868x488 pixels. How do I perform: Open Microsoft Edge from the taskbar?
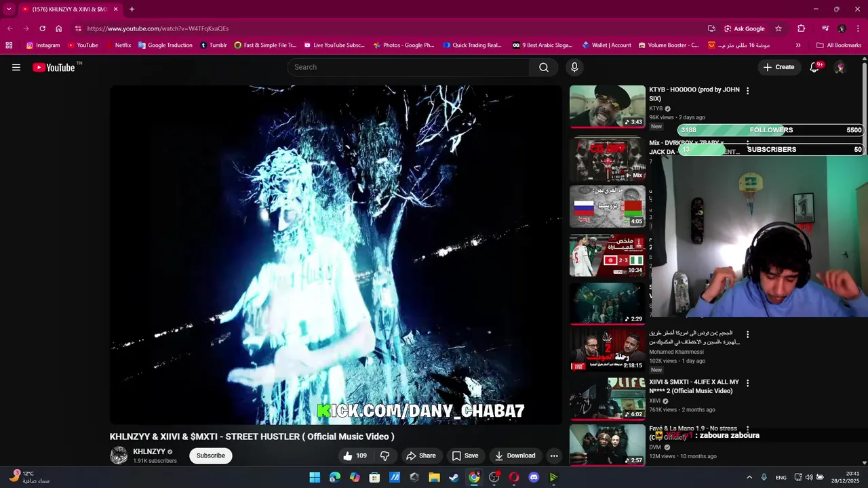pyautogui.click(x=334, y=477)
